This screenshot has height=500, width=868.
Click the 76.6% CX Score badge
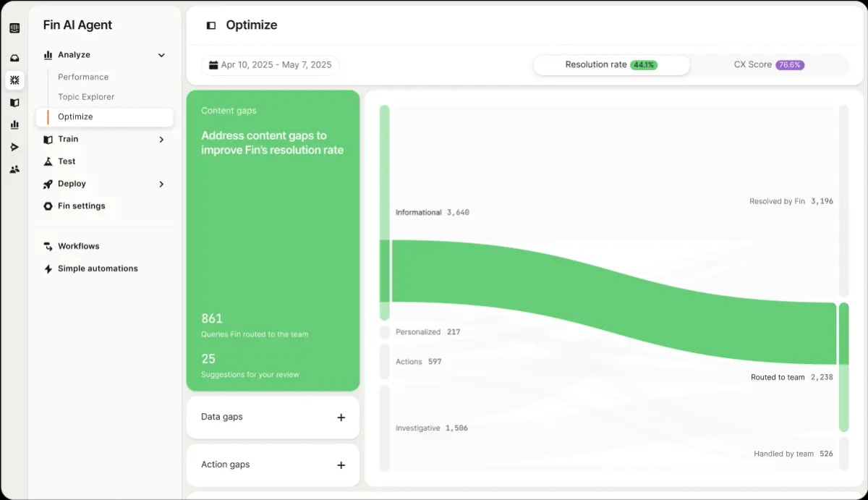pyautogui.click(x=790, y=65)
